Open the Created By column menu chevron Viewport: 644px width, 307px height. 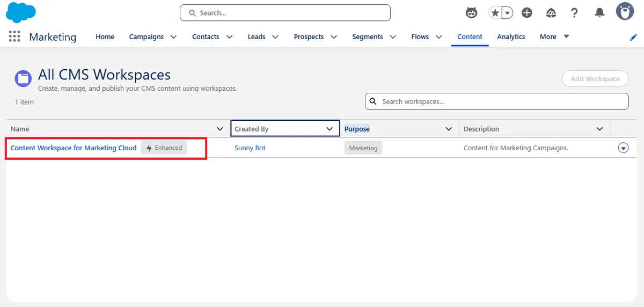click(x=330, y=129)
